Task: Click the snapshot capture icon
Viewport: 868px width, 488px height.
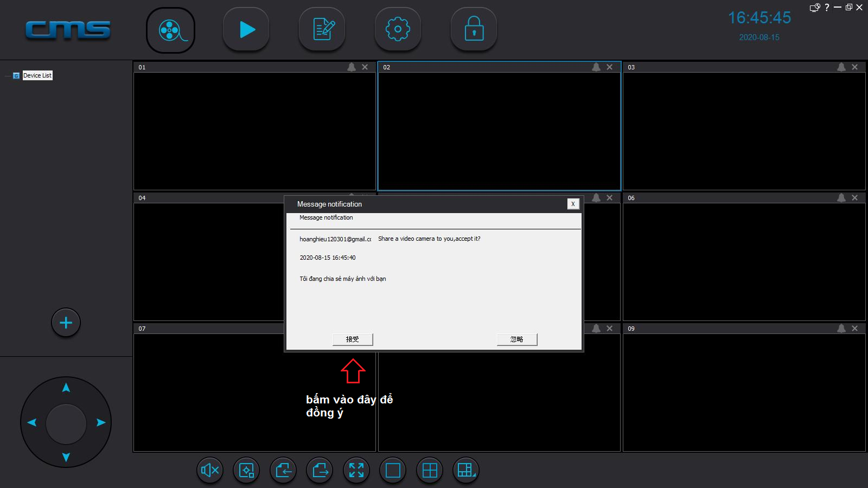Action: pos(246,470)
